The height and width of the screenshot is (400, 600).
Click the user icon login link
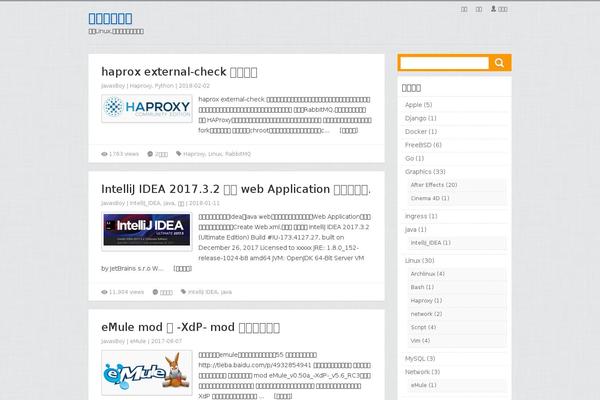pos(499,9)
